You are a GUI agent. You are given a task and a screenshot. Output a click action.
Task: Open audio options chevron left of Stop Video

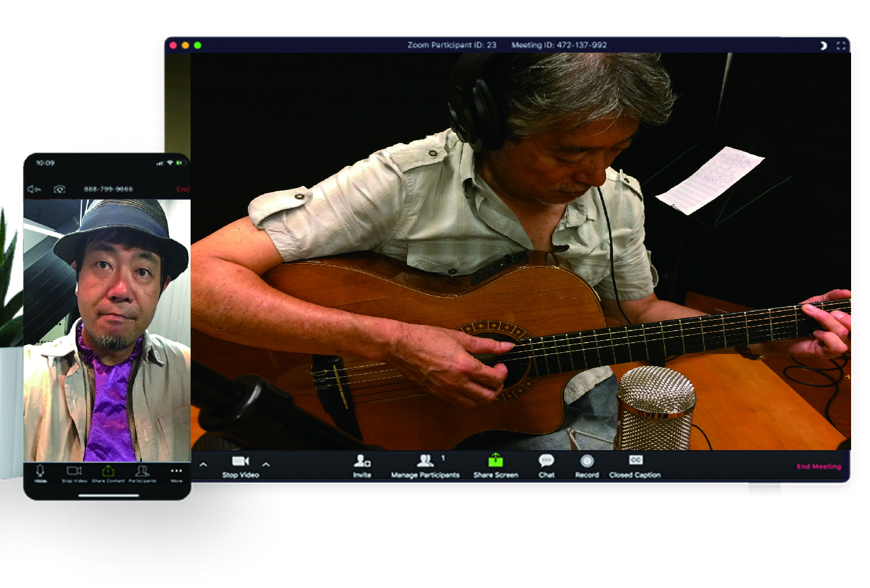point(203,464)
